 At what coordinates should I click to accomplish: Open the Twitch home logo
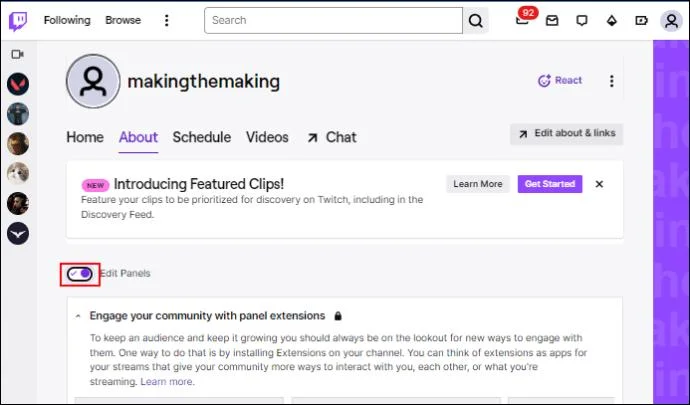[x=18, y=21]
